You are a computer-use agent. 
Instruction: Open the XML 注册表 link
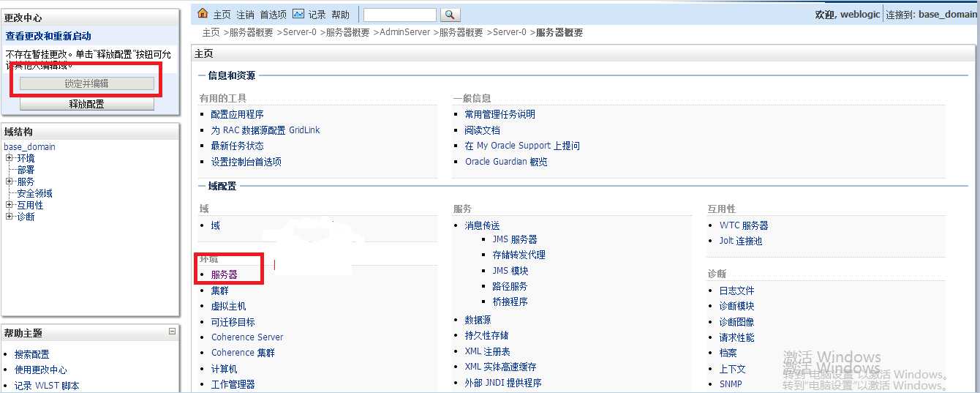point(488,351)
